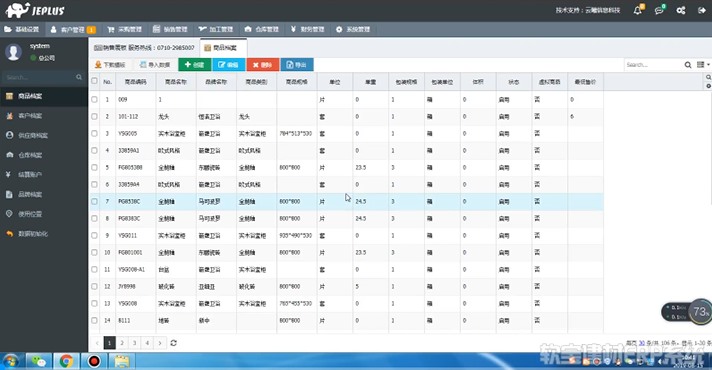Click the small gear icon at grid right edge
This screenshot has width=712, height=370.
(708, 86)
